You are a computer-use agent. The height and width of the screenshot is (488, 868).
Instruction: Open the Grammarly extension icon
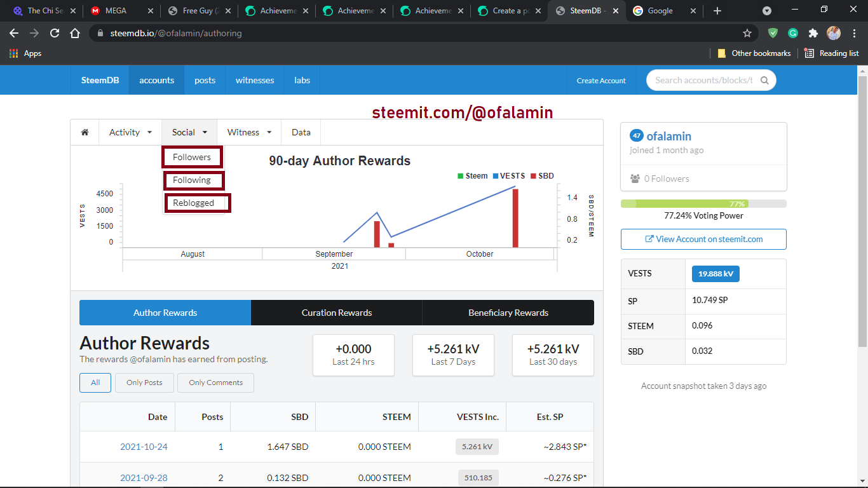[x=793, y=33]
